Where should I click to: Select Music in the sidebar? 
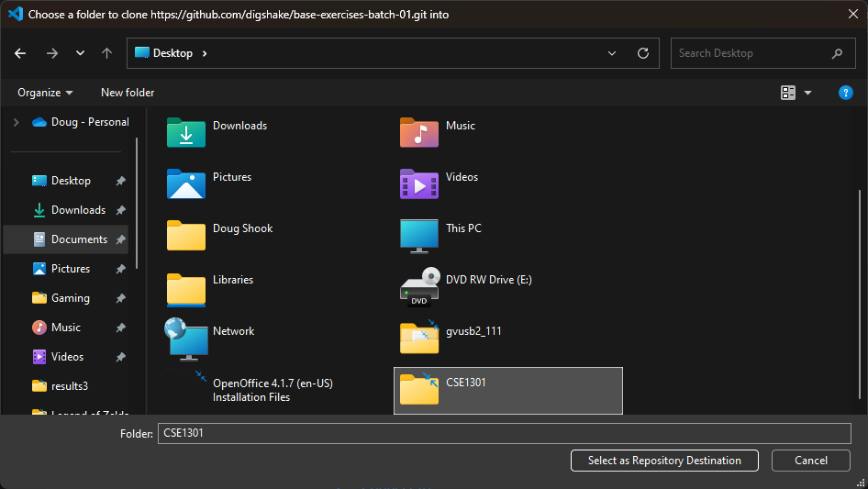(66, 328)
